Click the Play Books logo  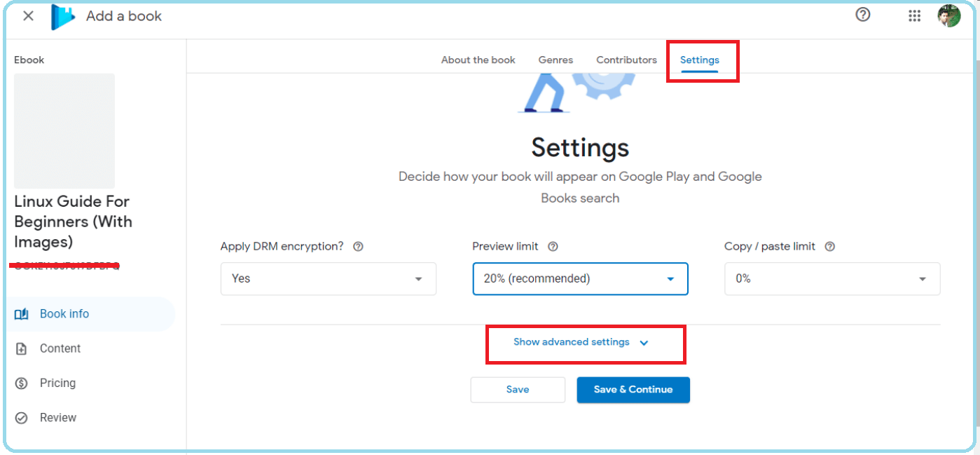coord(62,15)
